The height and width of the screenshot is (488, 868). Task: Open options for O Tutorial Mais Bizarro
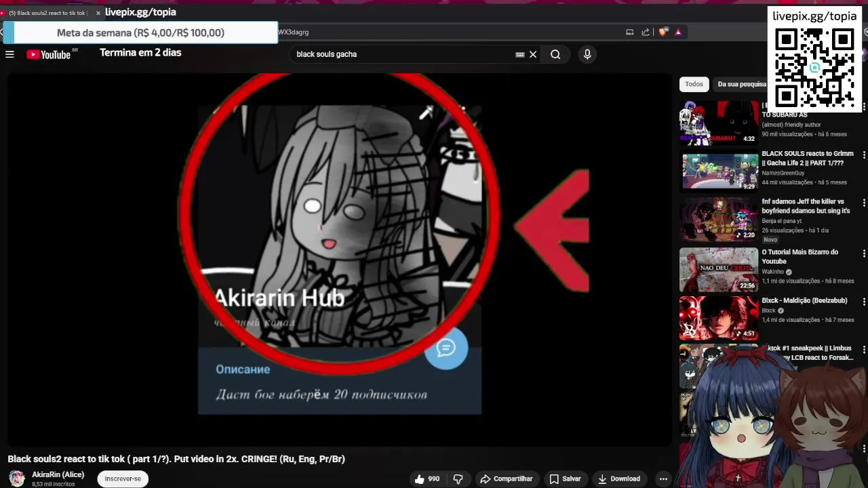(864, 253)
